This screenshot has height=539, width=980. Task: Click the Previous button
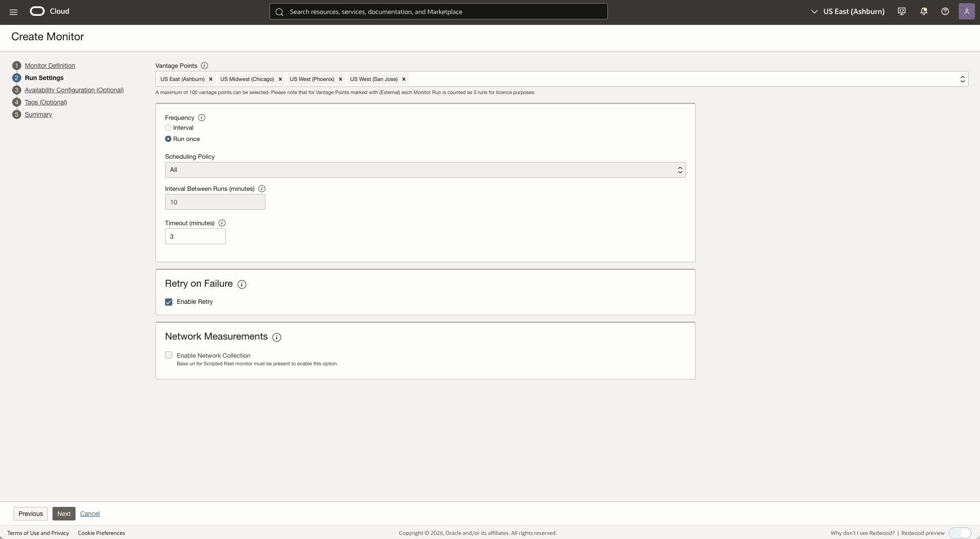31,514
